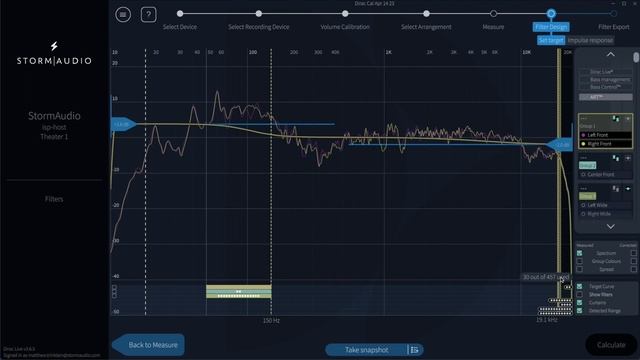Toggle the Measured Group Colours checkbox
This screenshot has width=640, height=360.
click(x=580, y=261)
